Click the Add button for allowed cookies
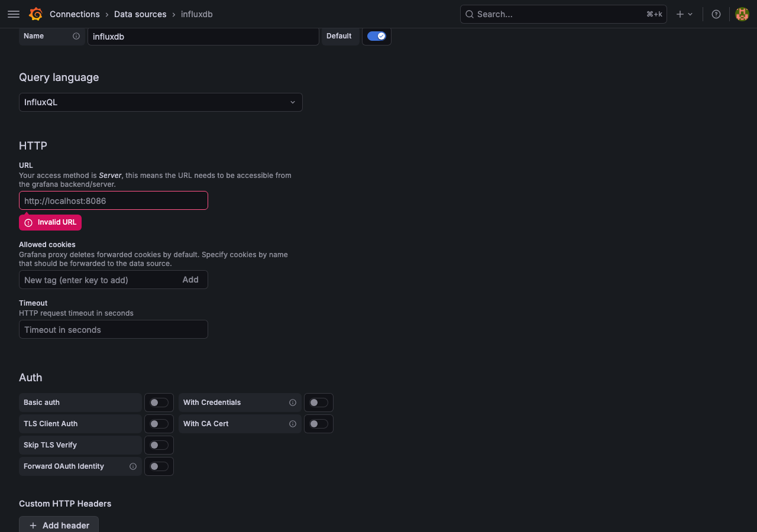757x532 pixels. pos(190,280)
